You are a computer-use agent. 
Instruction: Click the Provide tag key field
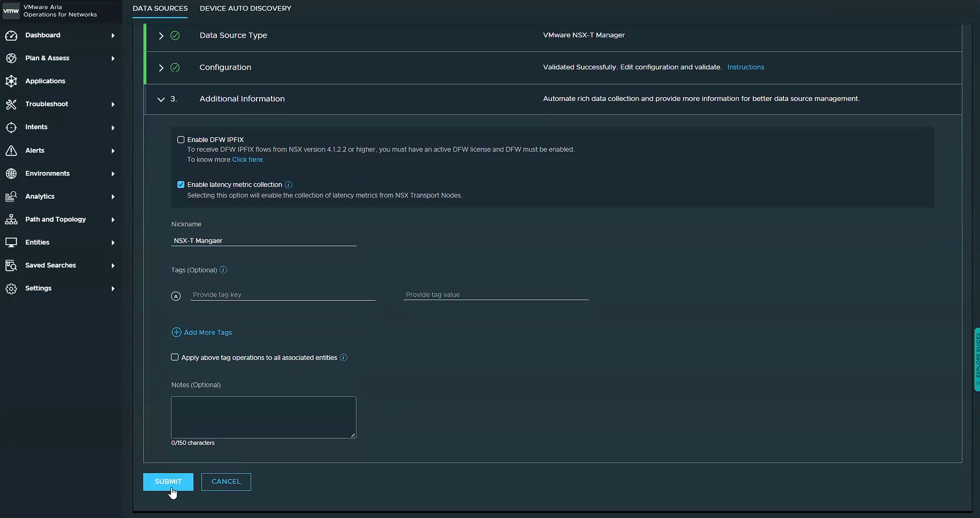[283, 295]
